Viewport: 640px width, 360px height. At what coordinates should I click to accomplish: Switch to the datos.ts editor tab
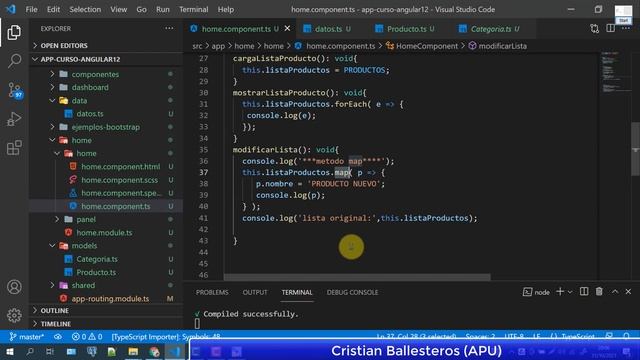[x=328, y=29]
